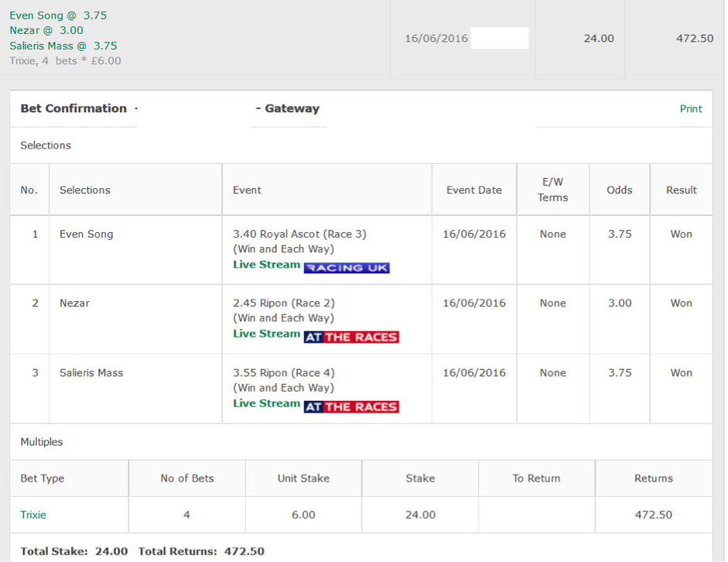Select the Even Song @ 3.75 summary line

[x=58, y=15]
